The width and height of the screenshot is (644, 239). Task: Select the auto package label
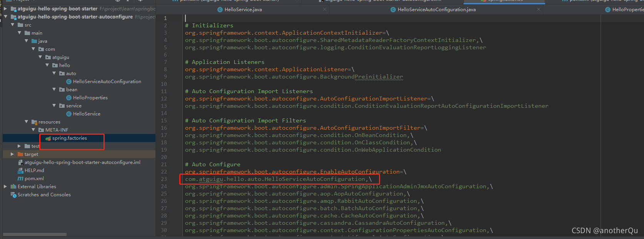pos(71,73)
